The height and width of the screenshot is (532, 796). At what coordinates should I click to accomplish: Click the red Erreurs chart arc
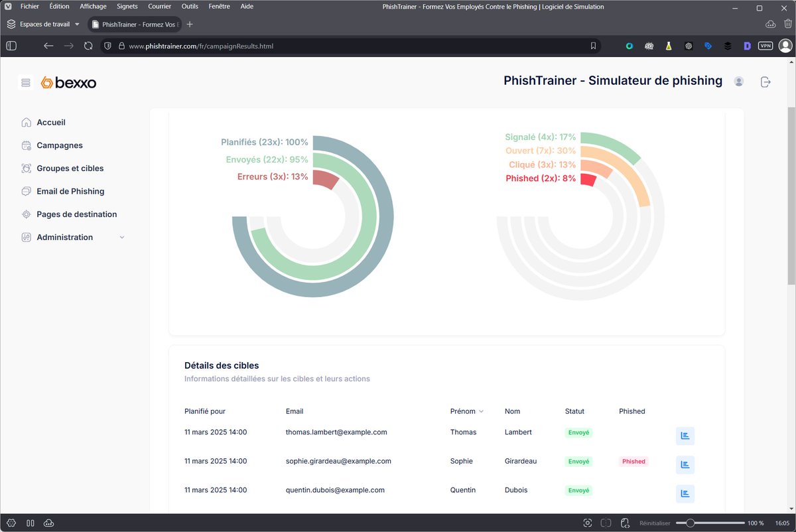pos(326,179)
